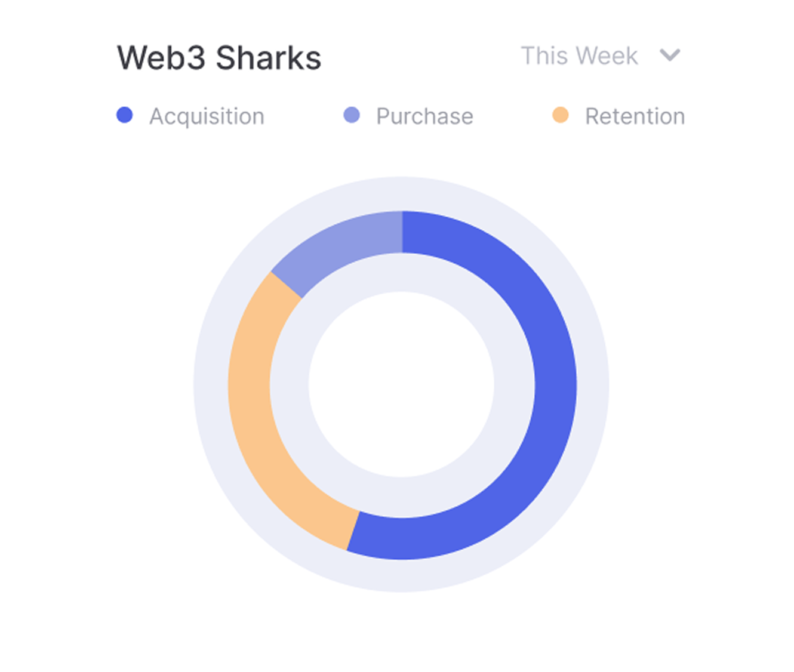Click where Purchase and Acquisition segments meet

(402, 232)
